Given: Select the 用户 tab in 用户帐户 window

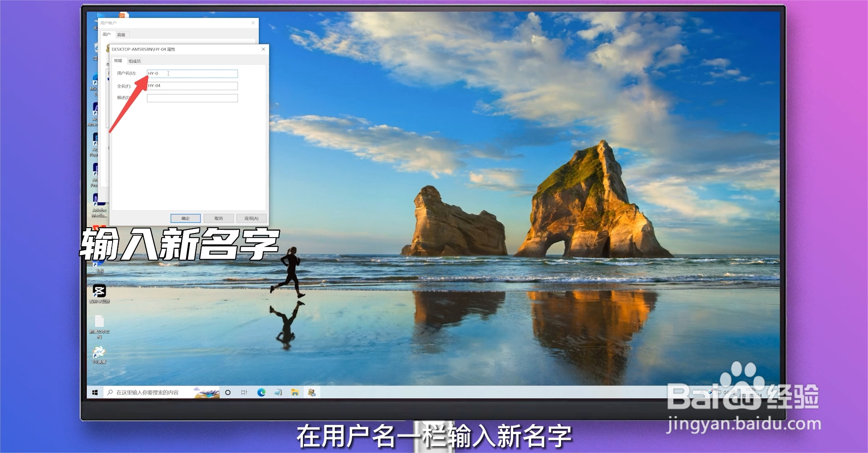Looking at the screenshot, I should [x=107, y=34].
